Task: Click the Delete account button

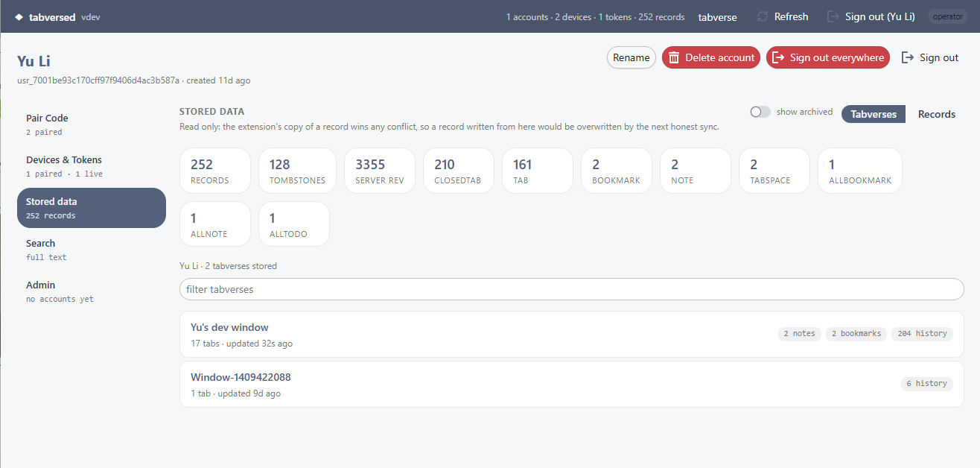Action: pyautogui.click(x=711, y=57)
